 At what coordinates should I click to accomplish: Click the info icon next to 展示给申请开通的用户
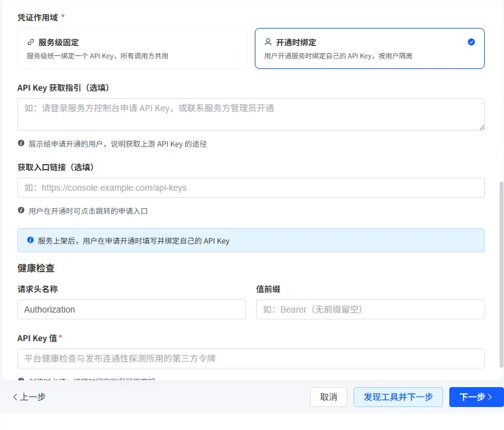point(21,144)
